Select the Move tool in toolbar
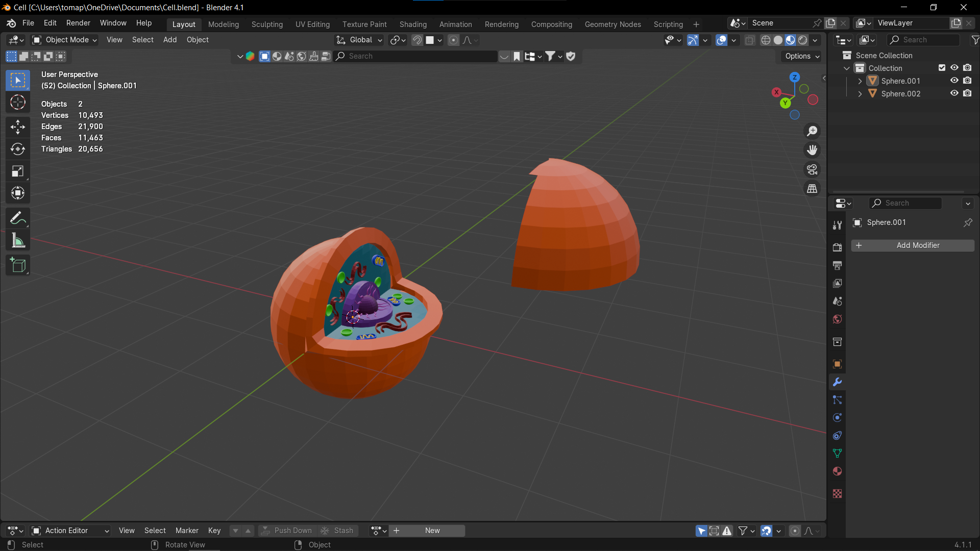 (x=18, y=127)
